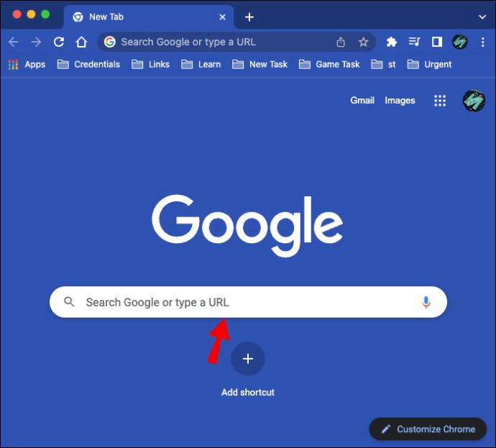
Task: Bookmark this tab with the star
Action: point(364,42)
